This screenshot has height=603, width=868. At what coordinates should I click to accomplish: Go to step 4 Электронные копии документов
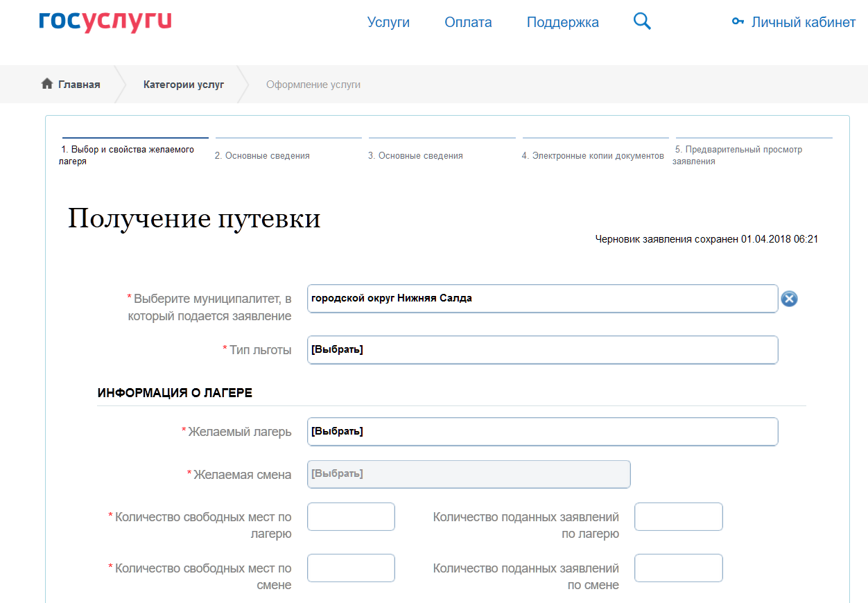[x=593, y=156]
